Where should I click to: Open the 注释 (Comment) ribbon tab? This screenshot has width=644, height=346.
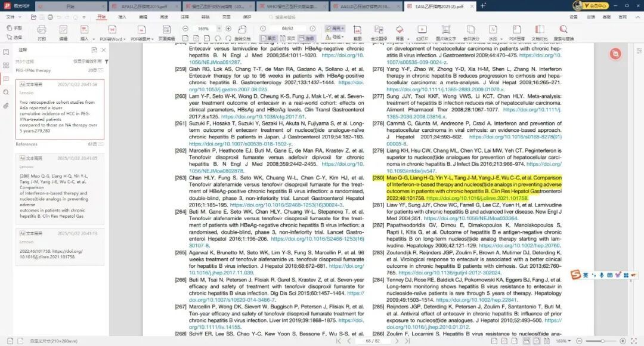(x=185, y=17)
